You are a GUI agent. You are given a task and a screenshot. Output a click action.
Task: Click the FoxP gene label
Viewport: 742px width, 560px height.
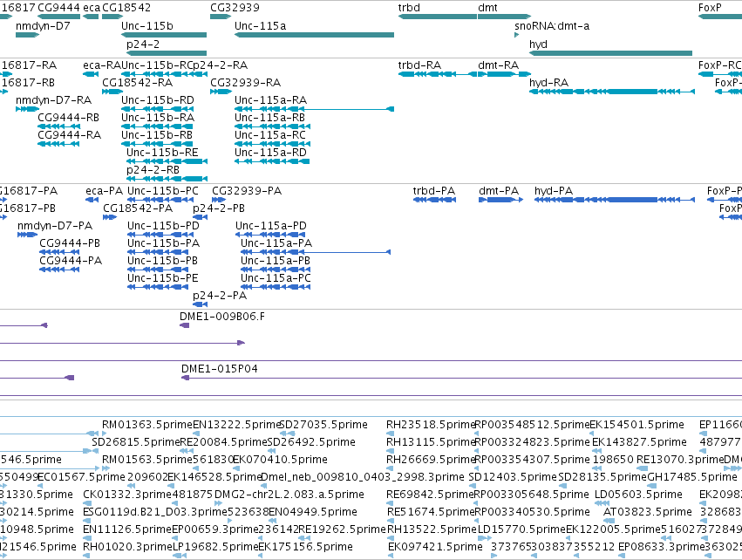pyautogui.click(x=710, y=8)
